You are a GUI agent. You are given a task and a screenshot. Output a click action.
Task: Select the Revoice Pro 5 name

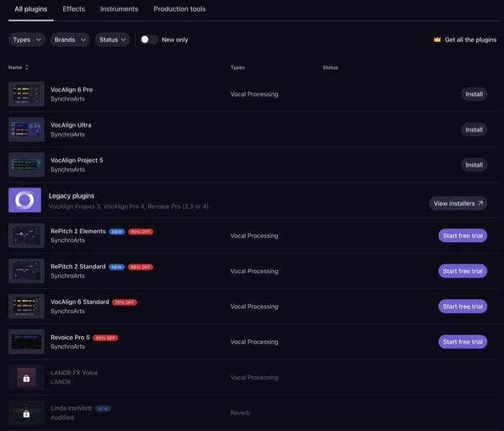click(x=70, y=337)
